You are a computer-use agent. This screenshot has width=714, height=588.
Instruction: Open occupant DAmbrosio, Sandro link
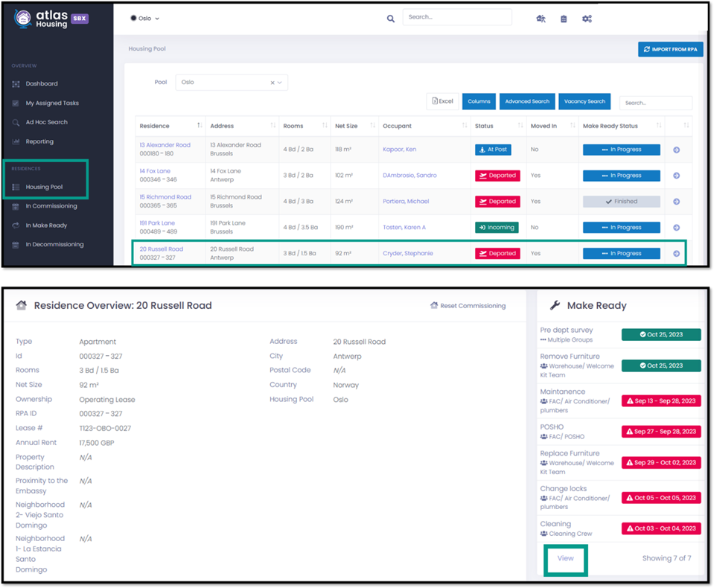409,175
